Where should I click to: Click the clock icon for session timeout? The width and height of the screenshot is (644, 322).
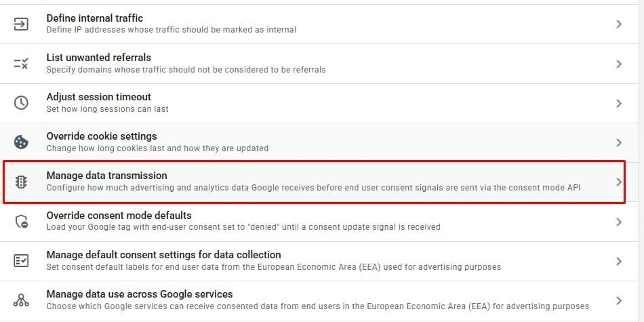coord(21,103)
